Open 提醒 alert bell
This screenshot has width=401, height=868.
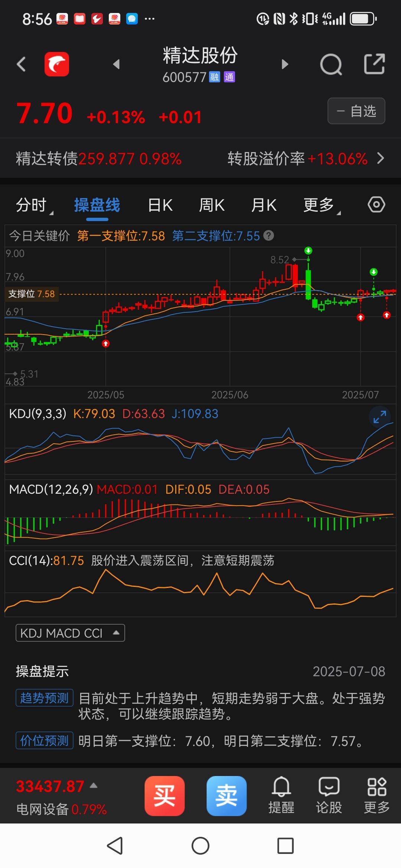(281, 795)
